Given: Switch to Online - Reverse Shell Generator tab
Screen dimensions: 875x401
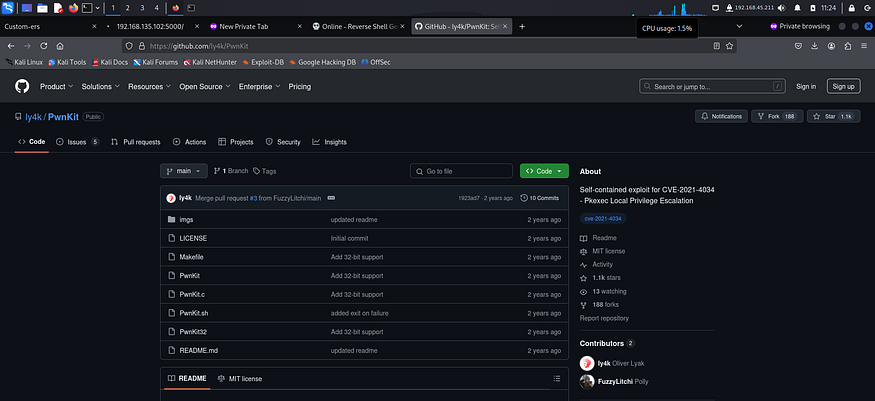Looking at the screenshot, I should pyautogui.click(x=358, y=26).
